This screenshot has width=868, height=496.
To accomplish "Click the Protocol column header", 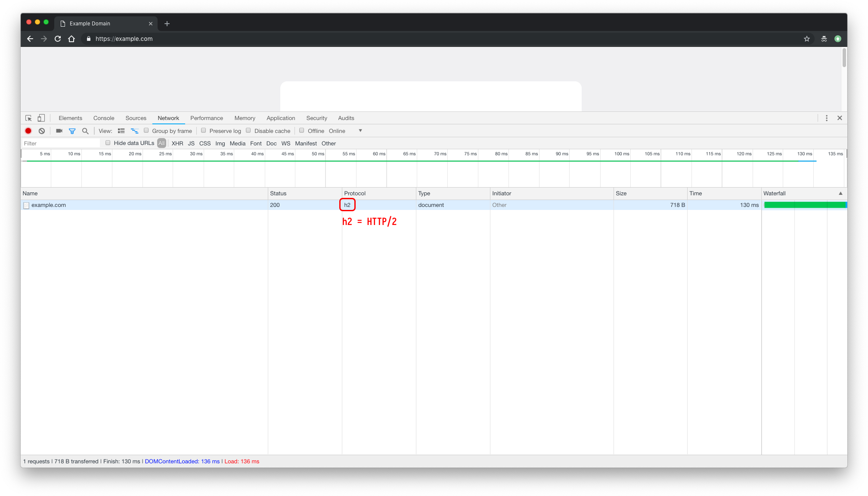I will tap(355, 193).
